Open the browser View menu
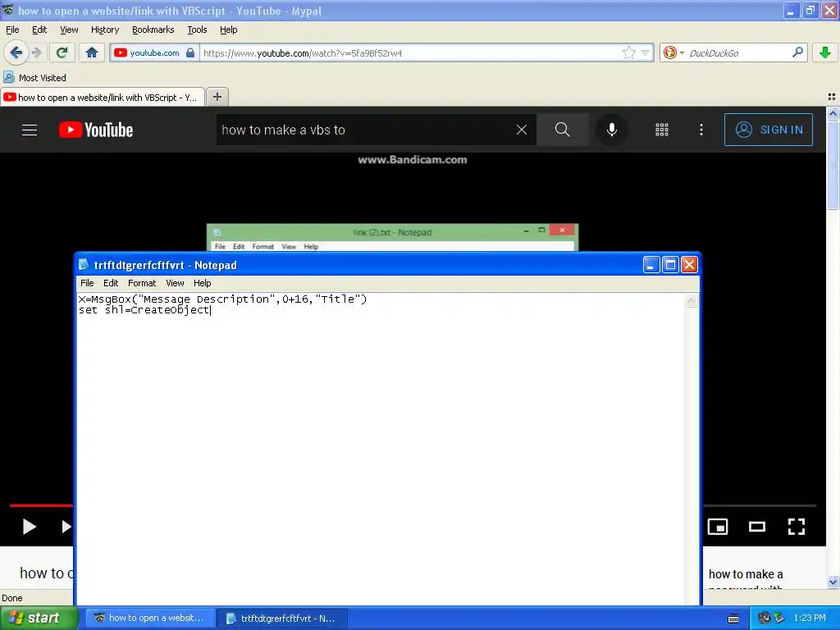Image resolution: width=840 pixels, height=630 pixels. coord(69,30)
